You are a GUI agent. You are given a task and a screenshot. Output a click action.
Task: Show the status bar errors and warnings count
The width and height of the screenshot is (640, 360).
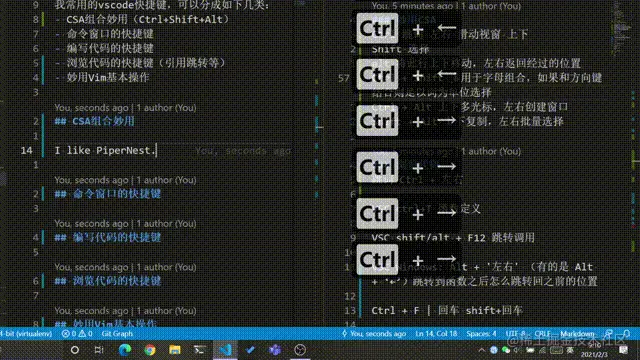click(x=77, y=333)
